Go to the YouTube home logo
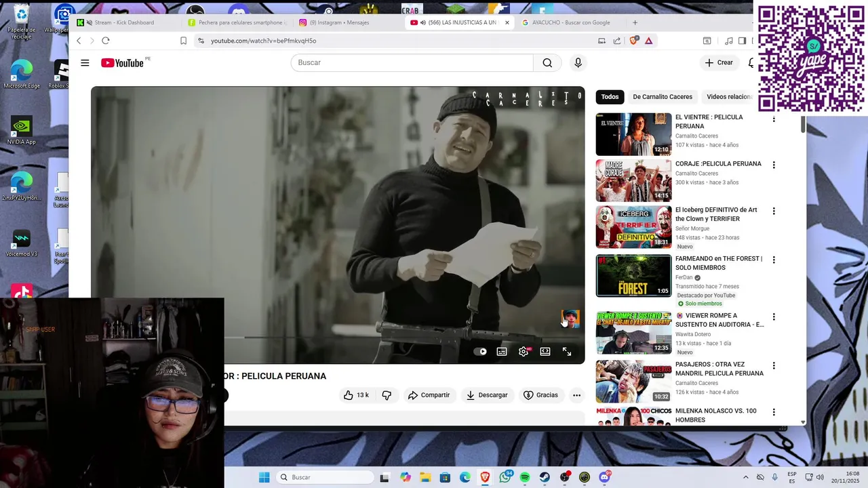The width and height of the screenshot is (868, 488). 123,63
